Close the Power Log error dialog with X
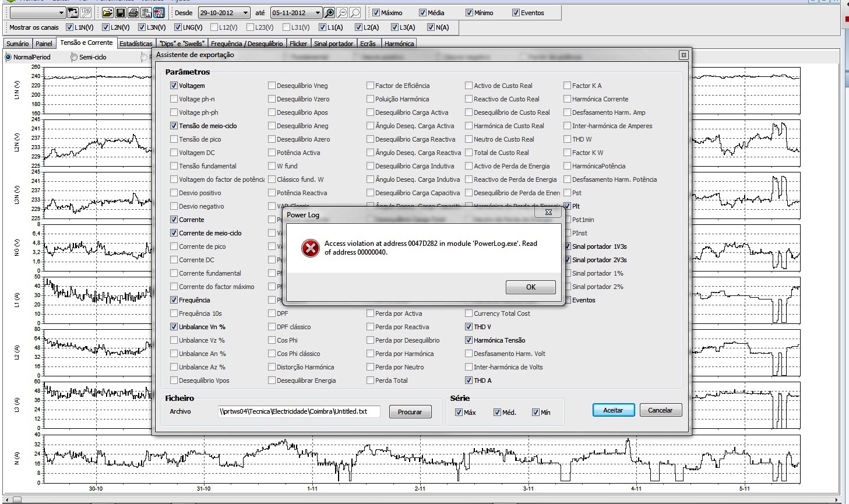The width and height of the screenshot is (849, 504). point(548,213)
